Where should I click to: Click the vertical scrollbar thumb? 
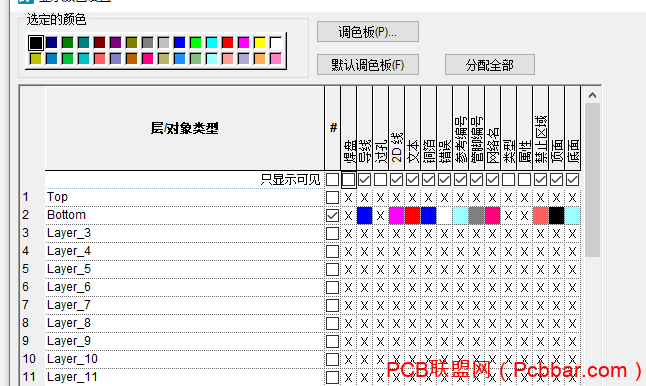[x=592, y=180]
